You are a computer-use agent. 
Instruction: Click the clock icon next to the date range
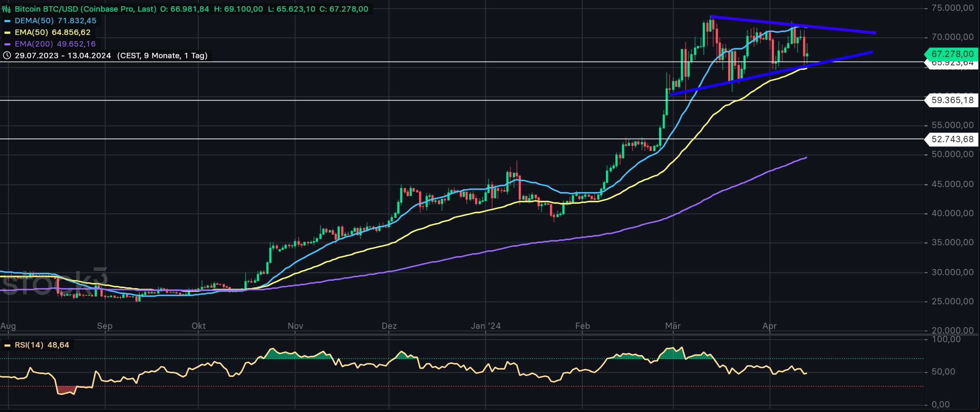click(x=7, y=55)
